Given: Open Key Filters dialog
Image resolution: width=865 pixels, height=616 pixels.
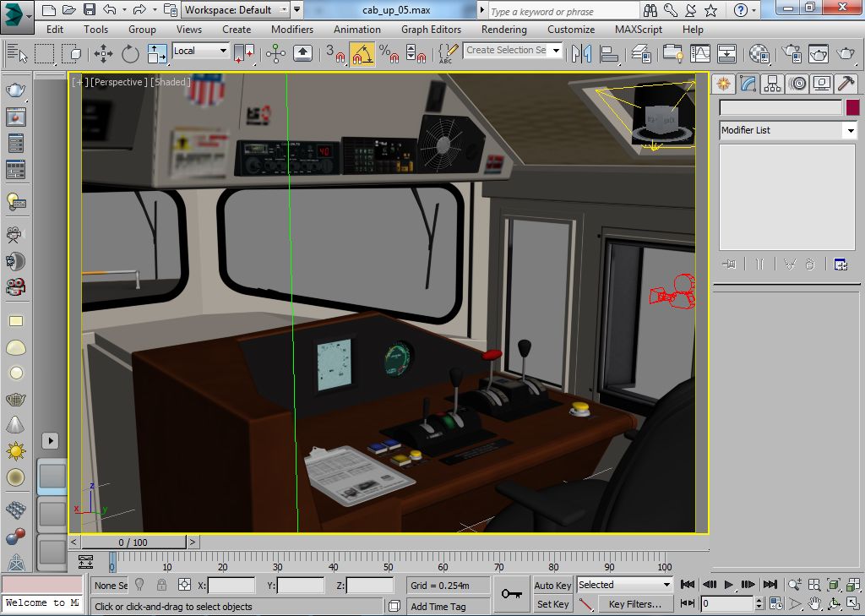Looking at the screenshot, I should (635, 604).
